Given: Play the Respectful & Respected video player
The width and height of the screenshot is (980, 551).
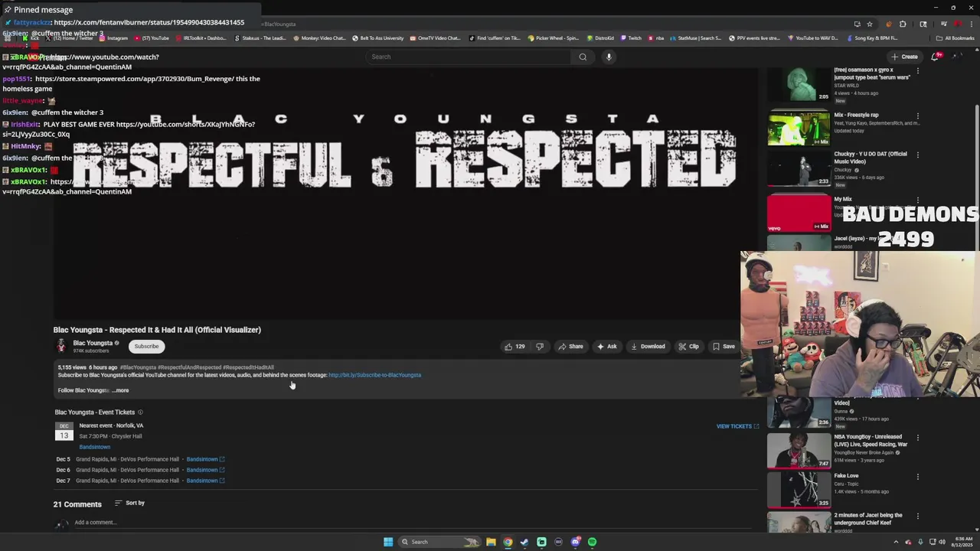Looking at the screenshot, I should tap(406, 193).
